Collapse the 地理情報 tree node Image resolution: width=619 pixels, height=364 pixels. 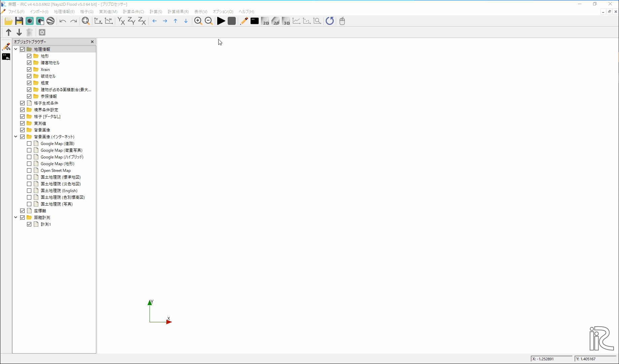pos(15,49)
